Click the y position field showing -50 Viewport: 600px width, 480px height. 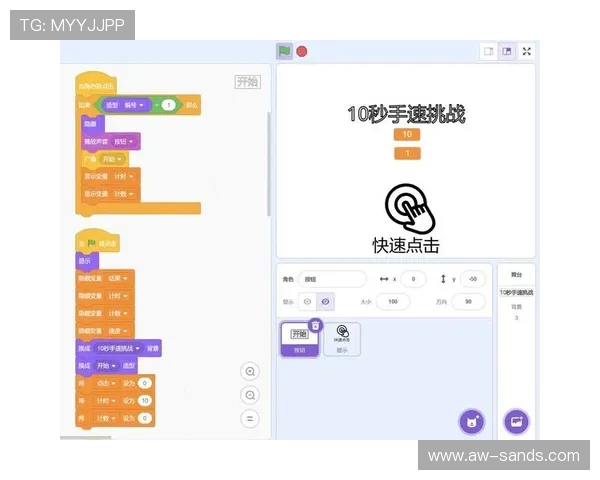pos(473,279)
